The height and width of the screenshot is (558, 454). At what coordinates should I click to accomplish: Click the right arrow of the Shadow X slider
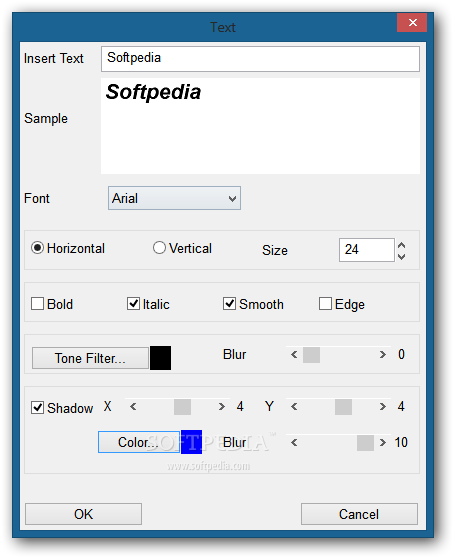click(x=222, y=406)
